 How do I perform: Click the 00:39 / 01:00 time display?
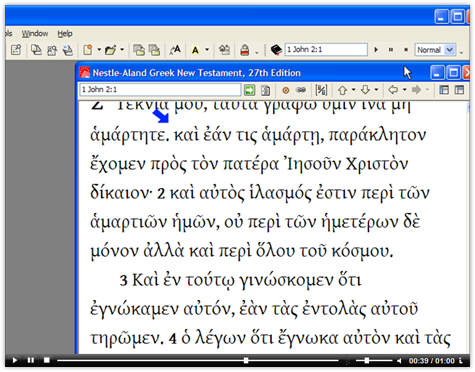click(432, 361)
